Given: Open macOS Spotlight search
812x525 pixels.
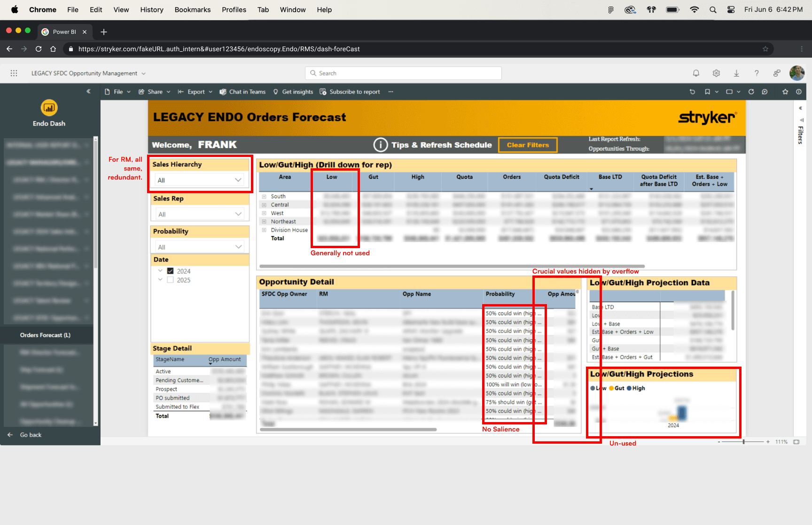Looking at the screenshot, I should [713, 9].
